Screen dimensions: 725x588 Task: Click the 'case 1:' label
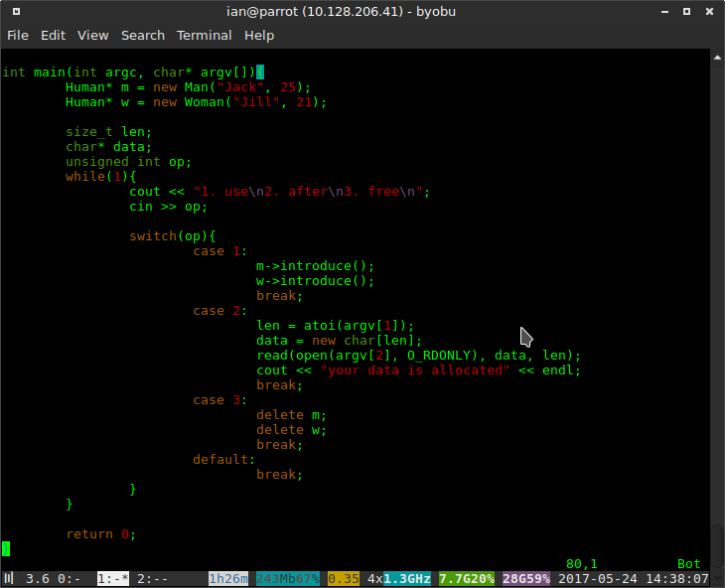tap(220, 251)
